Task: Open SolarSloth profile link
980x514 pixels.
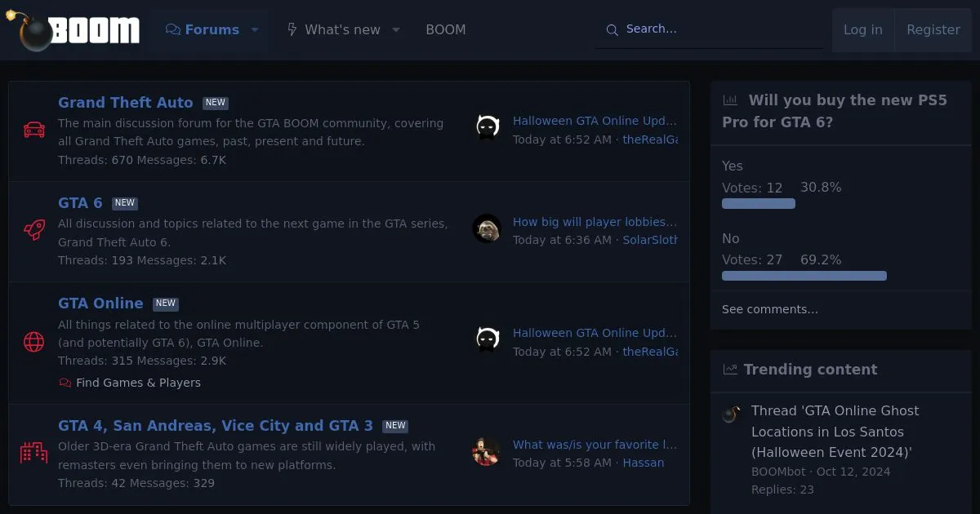Action: click(x=650, y=240)
